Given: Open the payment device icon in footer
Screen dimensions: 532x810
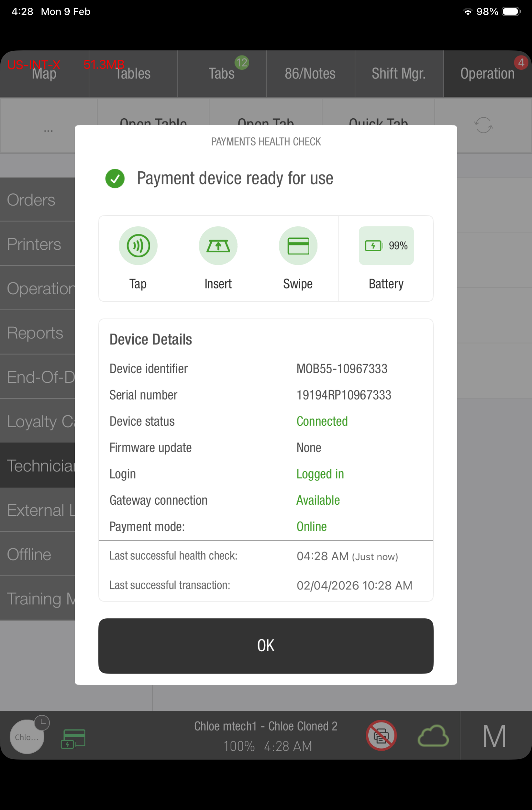Looking at the screenshot, I should click(x=73, y=739).
